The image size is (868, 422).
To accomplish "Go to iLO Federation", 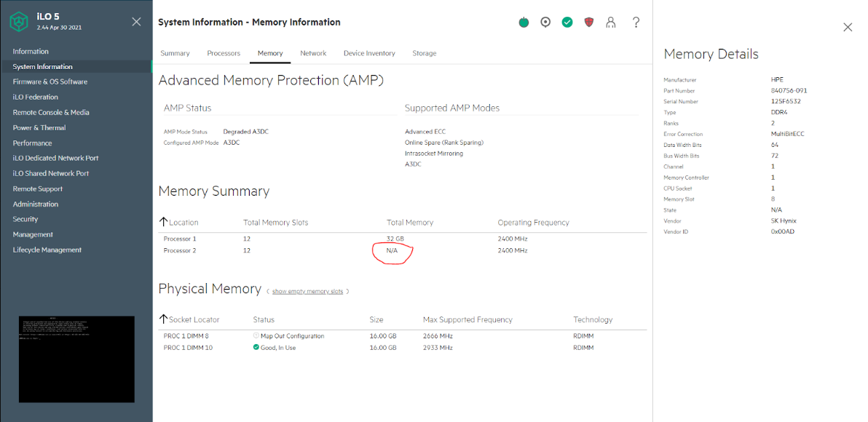I will 36,97.
